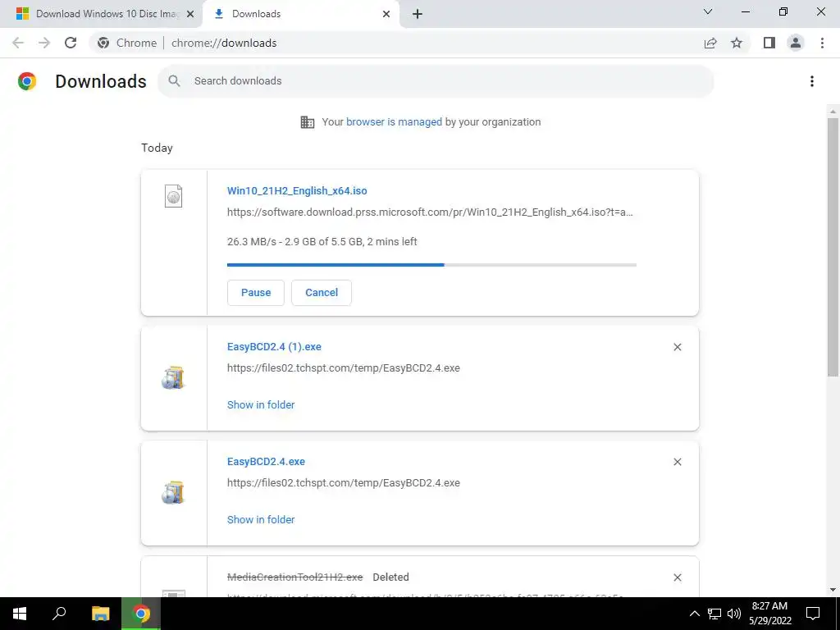Click the Chrome taskbar icon
Screen dimensions: 840x630
141,614
